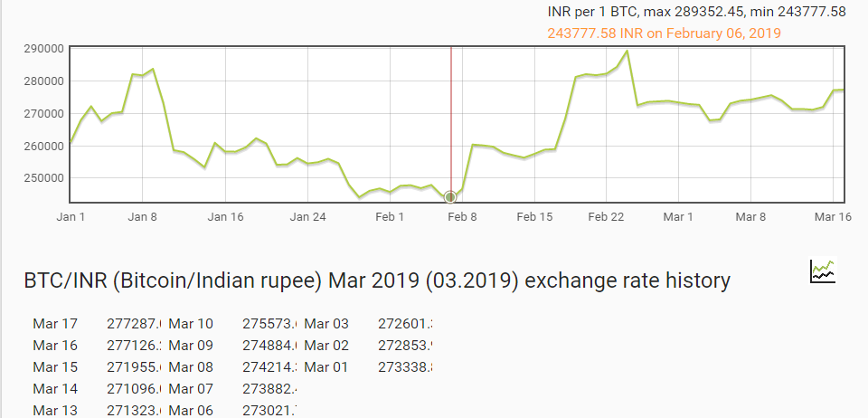The height and width of the screenshot is (418, 868).
Task: Click the rate value 277287 for Mar 17
Action: (x=134, y=324)
